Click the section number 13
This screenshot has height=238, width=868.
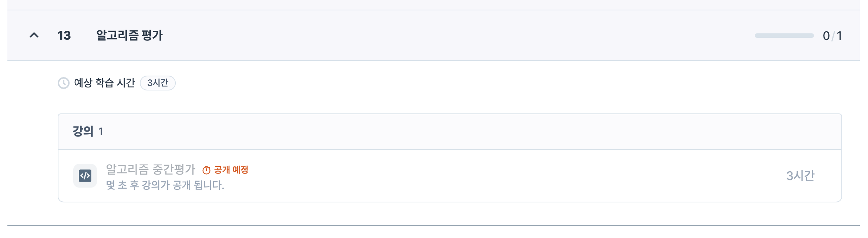coord(64,36)
